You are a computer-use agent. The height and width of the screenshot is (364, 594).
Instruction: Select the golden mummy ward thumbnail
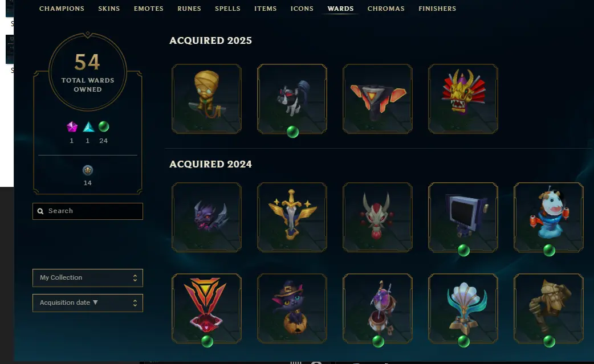206,99
